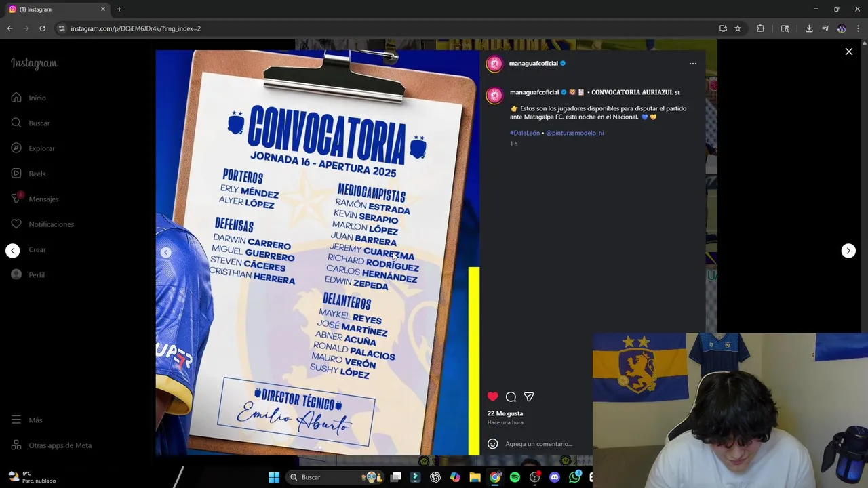Click managuafcoficial username in post header
868x488 pixels.
534,64
